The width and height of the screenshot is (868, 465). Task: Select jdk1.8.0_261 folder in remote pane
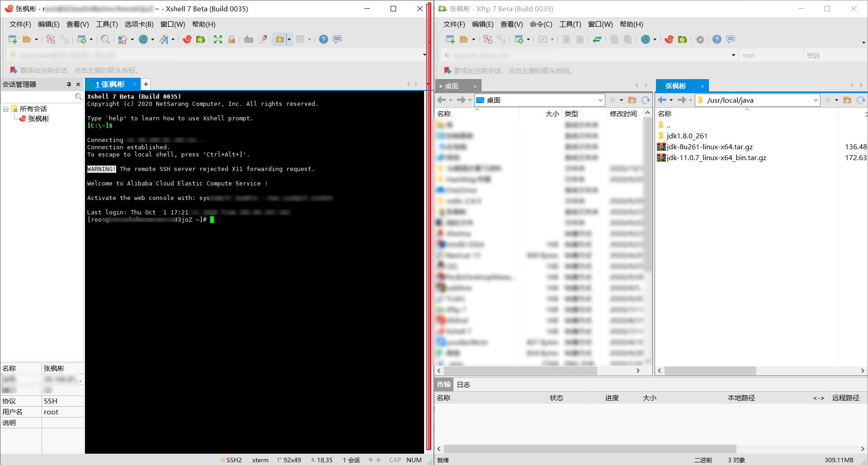click(687, 136)
